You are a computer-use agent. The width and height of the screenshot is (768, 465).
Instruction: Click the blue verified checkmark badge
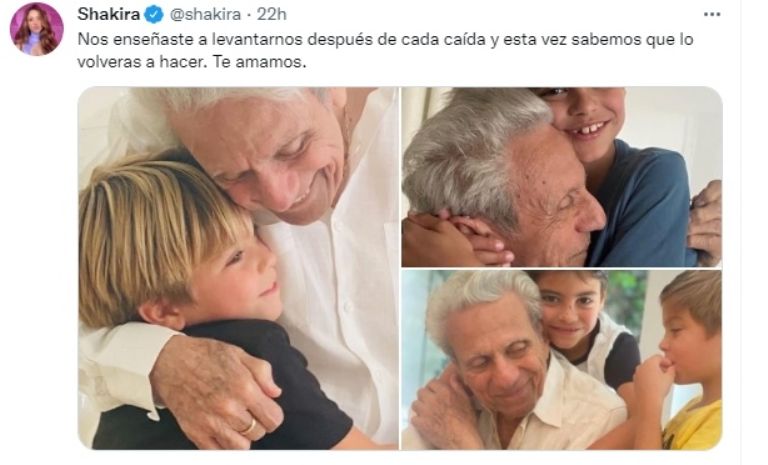[154, 15]
